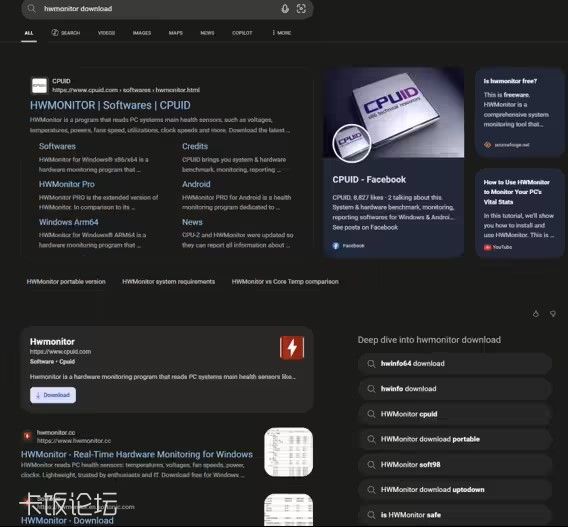This screenshot has height=527, width=568.
Task: Click the thumbs up feedback icon
Action: click(536, 314)
